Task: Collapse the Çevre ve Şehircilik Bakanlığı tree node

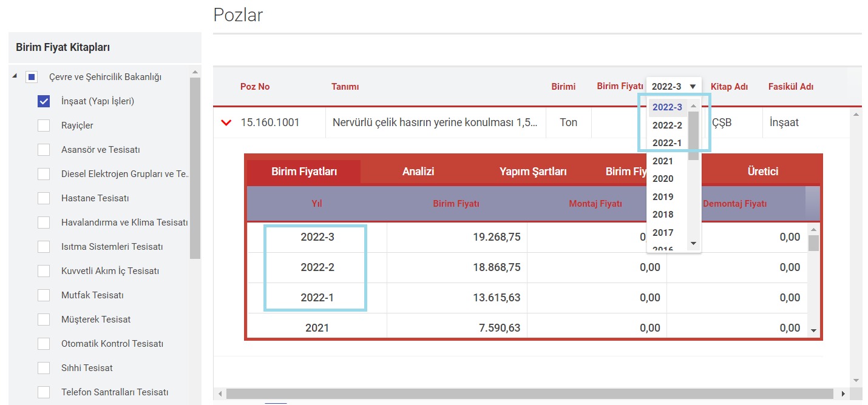Action: 15,76
